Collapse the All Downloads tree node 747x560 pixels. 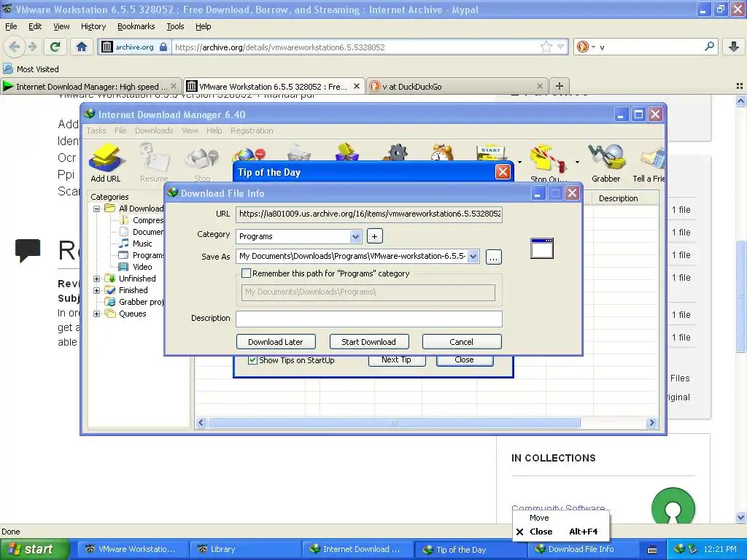(x=97, y=209)
